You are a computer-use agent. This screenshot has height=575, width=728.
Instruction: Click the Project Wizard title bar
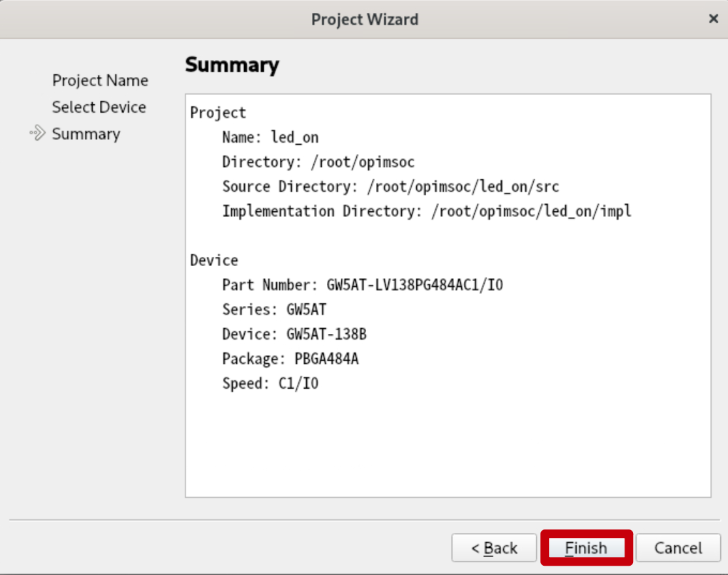click(x=364, y=19)
